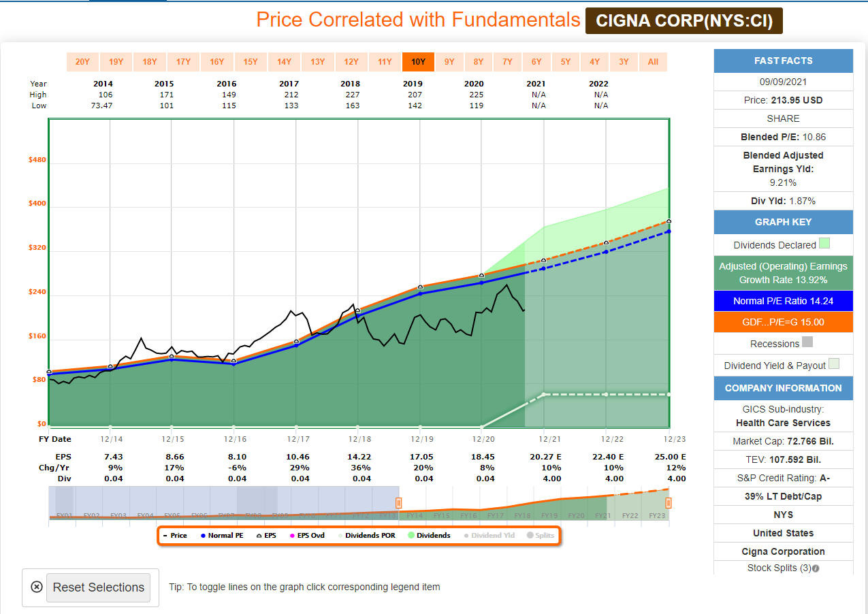Select the 14Y tab
The image size is (868, 614).
pos(284,62)
